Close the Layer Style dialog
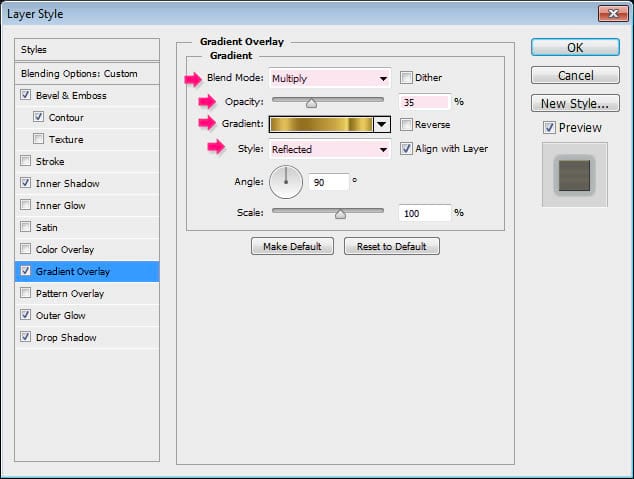This screenshot has height=479, width=634. coord(613,14)
